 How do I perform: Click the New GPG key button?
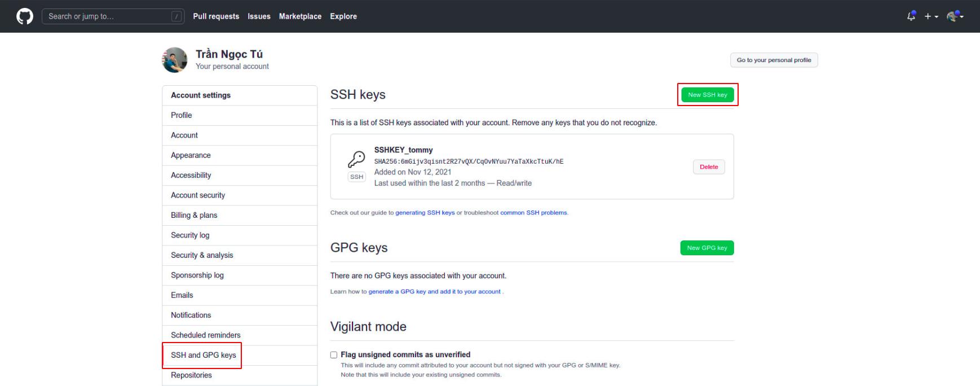tap(707, 248)
